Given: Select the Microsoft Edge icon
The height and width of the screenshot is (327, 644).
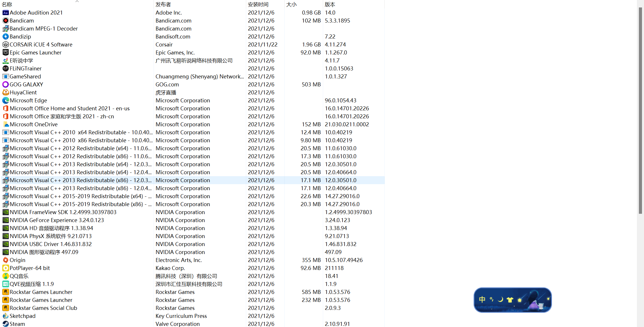Looking at the screenshot, I should (x=5, y=100).
